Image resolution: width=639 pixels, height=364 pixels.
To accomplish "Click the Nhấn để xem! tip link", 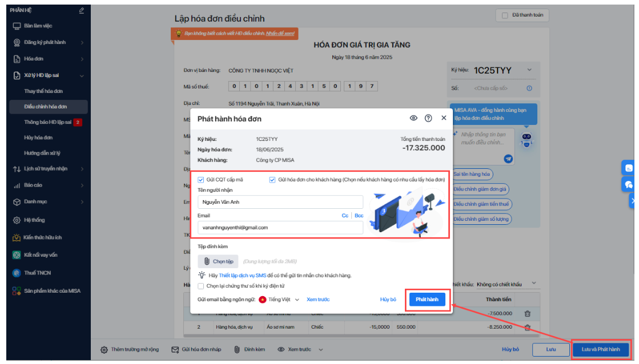I will (x=280, y=34).
